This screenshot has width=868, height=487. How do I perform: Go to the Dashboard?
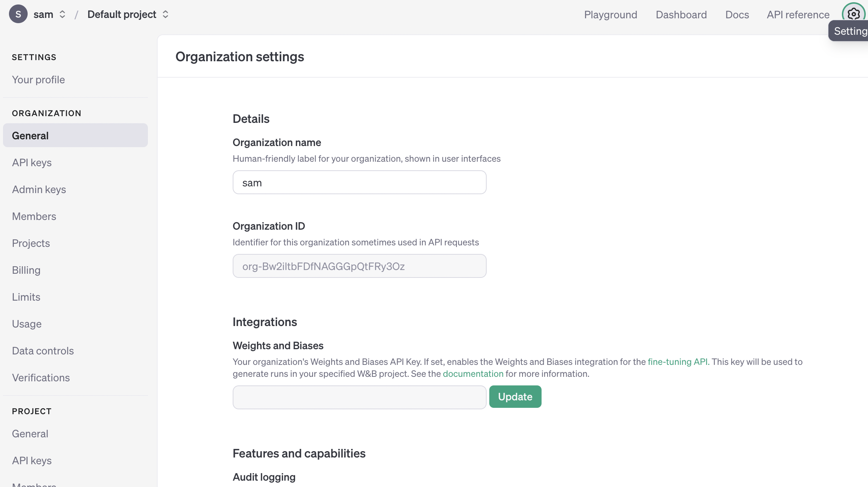coord(681,15)
